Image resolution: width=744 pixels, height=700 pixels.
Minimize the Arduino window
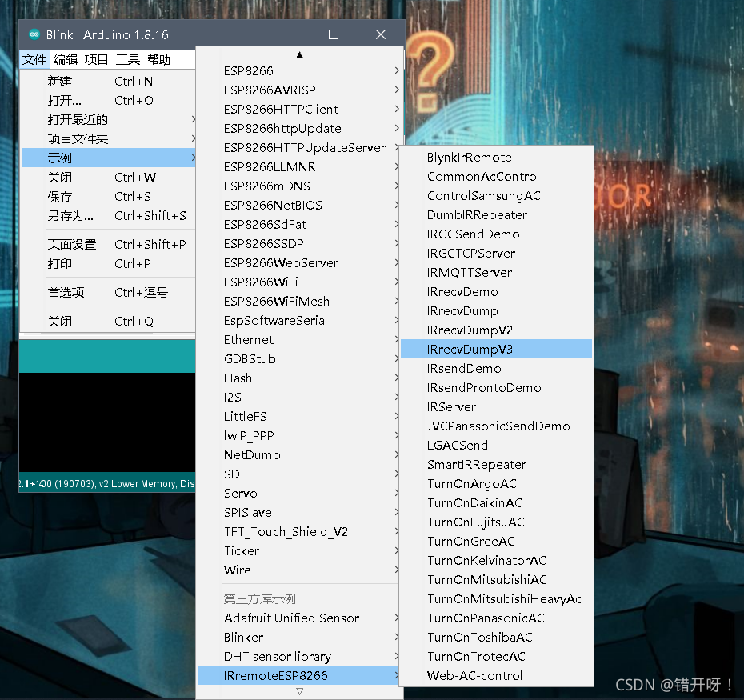[x=287, y=34]
